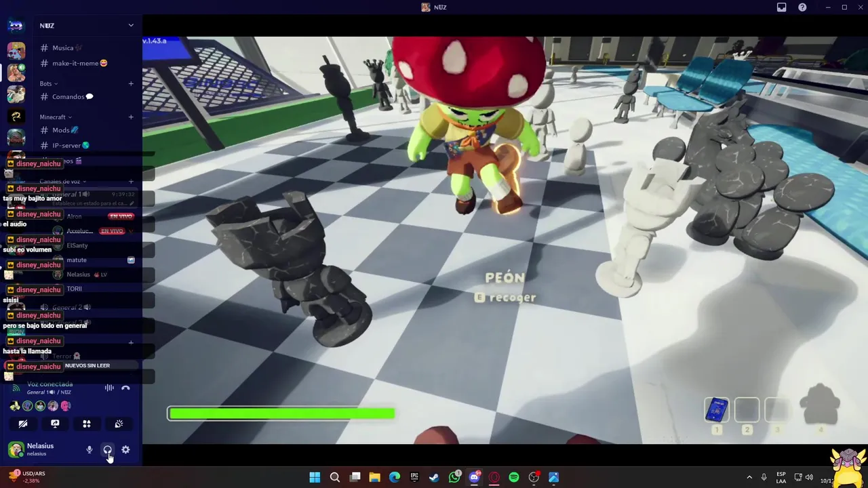Click the NUEVOS SIN LEER banner
Screen dimensions: 868x488
(87, 365)
